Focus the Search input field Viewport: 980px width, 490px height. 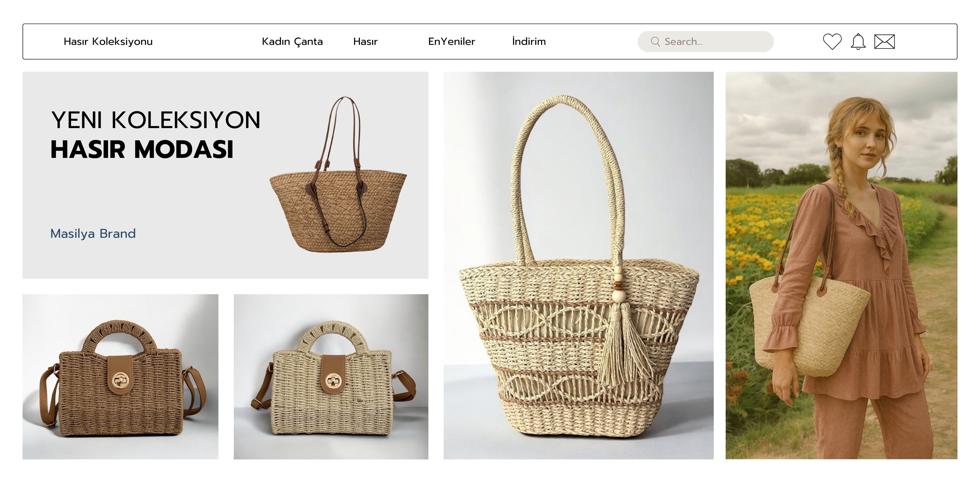coord(705,41)
